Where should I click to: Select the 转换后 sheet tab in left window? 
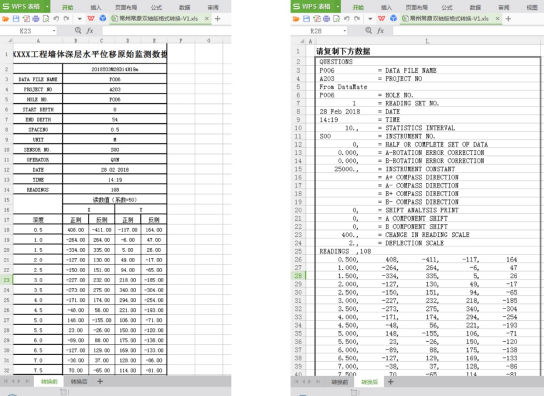tap(79, 382)
